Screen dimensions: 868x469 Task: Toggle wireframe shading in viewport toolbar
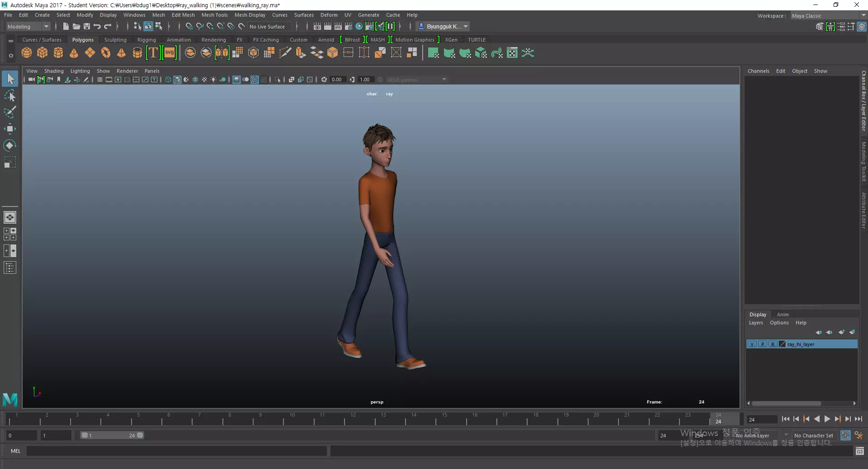[168, 80]
